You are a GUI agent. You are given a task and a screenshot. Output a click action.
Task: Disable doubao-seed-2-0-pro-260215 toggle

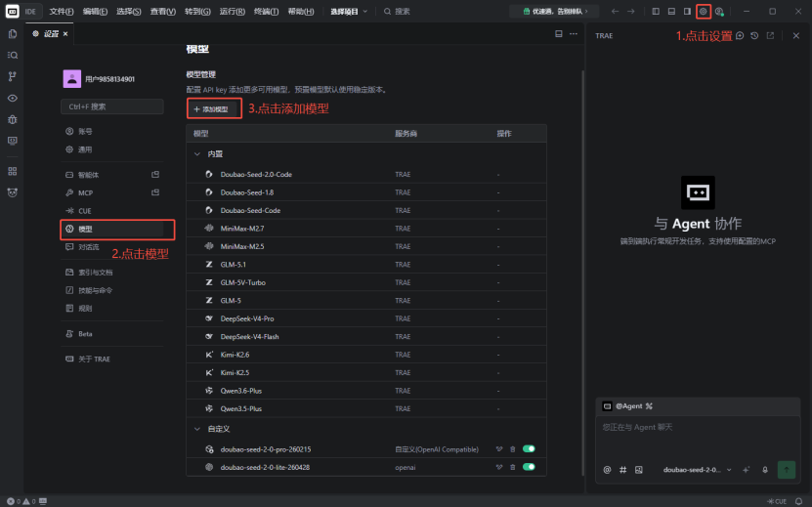(x=529, y=449)
